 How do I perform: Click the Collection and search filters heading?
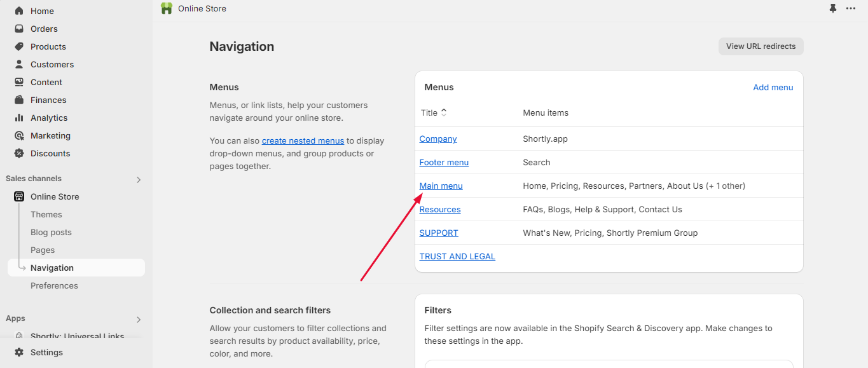270,310
